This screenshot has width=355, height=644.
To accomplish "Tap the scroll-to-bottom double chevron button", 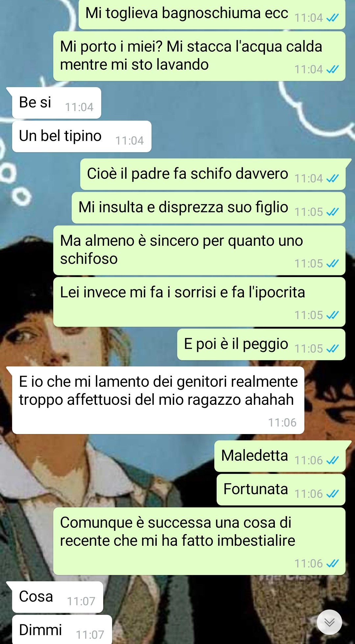I will [x=329, y=622].
